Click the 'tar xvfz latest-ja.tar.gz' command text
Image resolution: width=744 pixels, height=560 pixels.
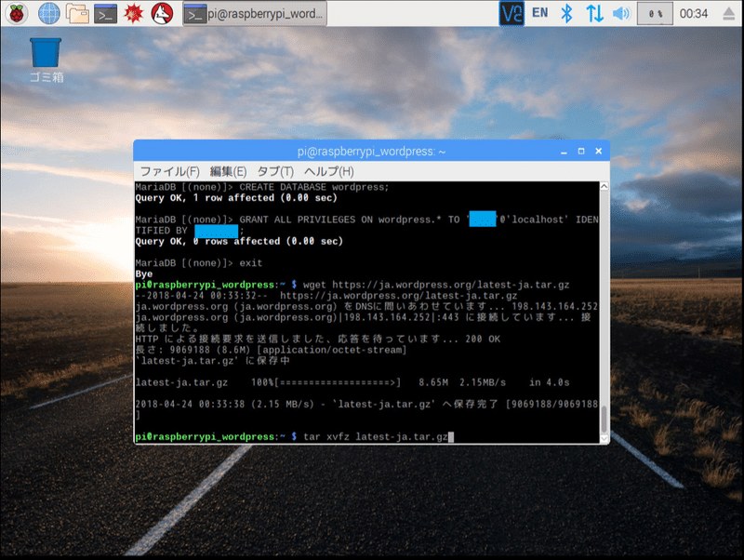(376, 436)
